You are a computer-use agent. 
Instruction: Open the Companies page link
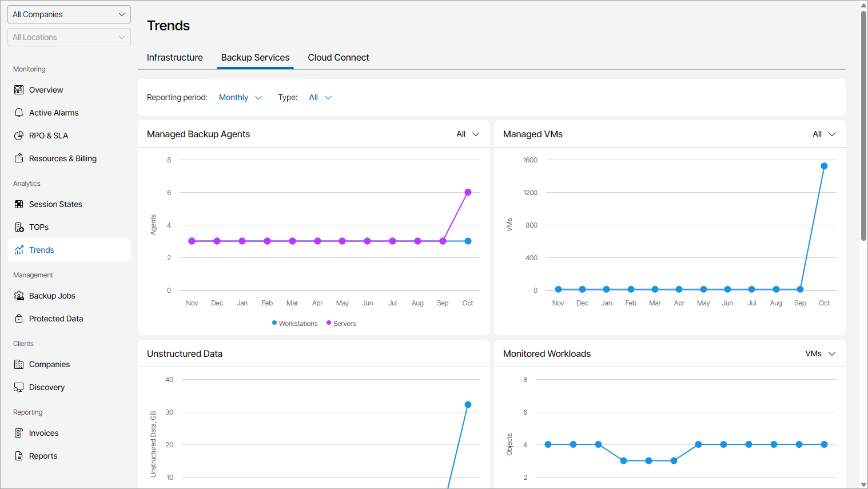coord(49,364)
